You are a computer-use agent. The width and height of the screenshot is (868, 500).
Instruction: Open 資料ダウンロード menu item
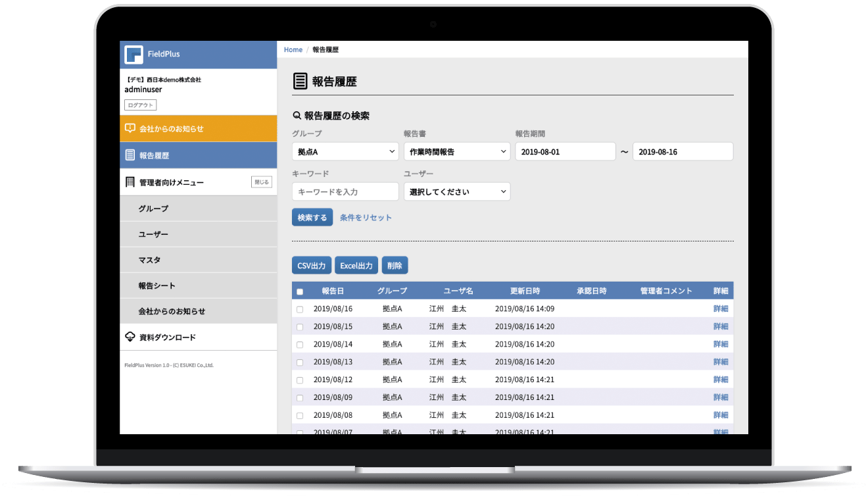point(199,337)
